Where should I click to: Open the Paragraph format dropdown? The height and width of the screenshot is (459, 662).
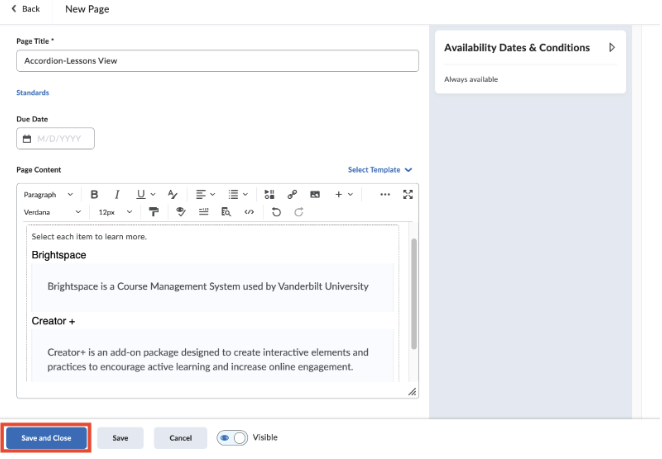[x=48, y=194]
